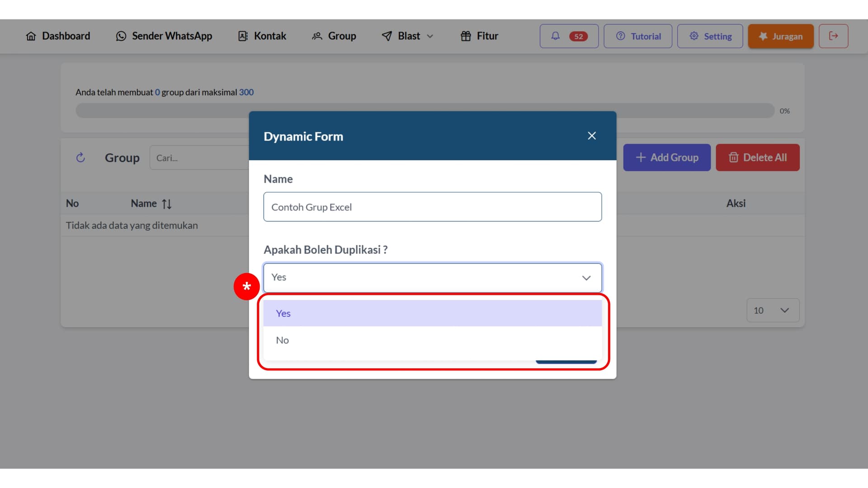Image resolution: width=868 pixels, height=488 pixels.
Task: Click the Delete All button
Action: 758,158
